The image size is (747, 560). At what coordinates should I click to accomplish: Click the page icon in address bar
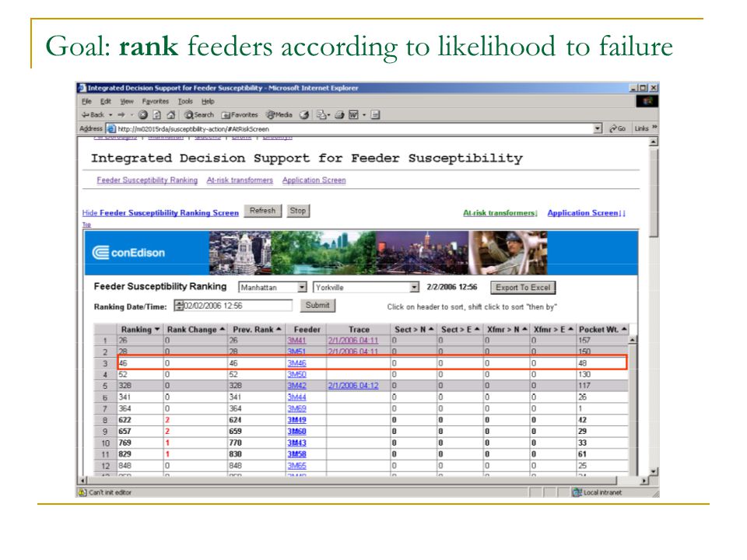click(x=111, y=128)
